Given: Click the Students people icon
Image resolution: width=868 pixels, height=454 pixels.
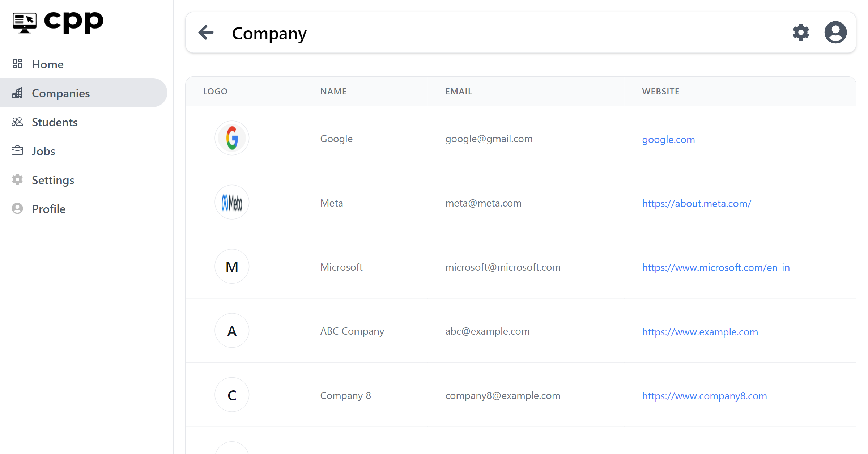Looking at the screenshot, I should tap(17, 122).
